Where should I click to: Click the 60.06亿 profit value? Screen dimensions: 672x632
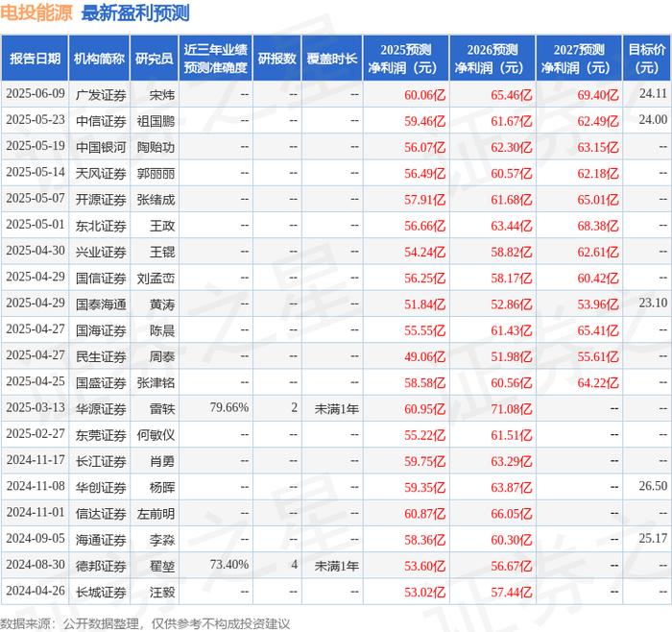click(x=424, y=95)
